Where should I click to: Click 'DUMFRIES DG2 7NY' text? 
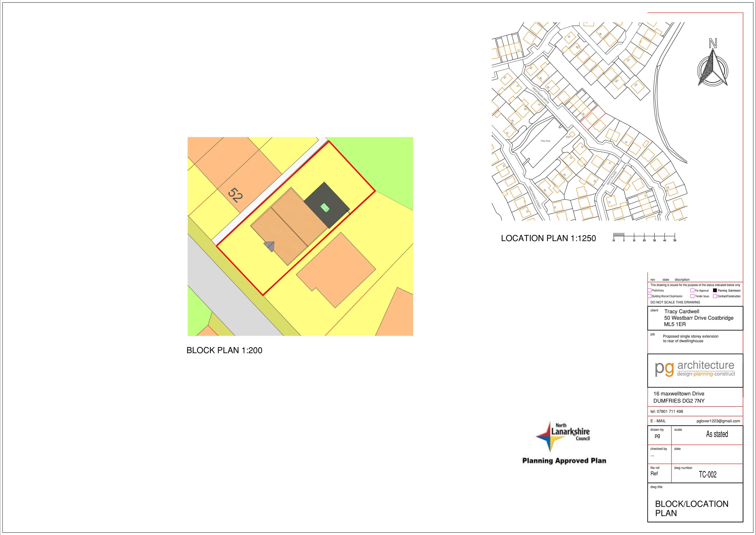pyautogui.click(x=679, y=401)
